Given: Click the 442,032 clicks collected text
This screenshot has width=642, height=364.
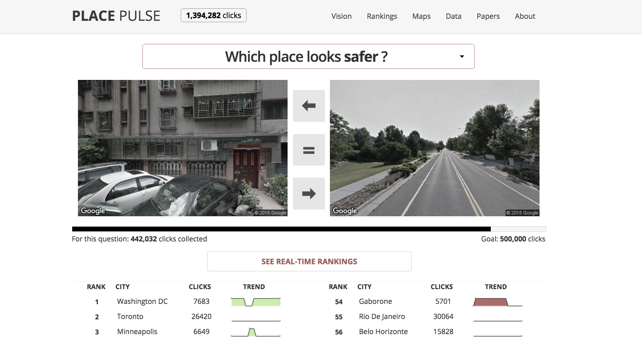Looking at the screenshot, I should pyautogui.click(x=169, y=239).
